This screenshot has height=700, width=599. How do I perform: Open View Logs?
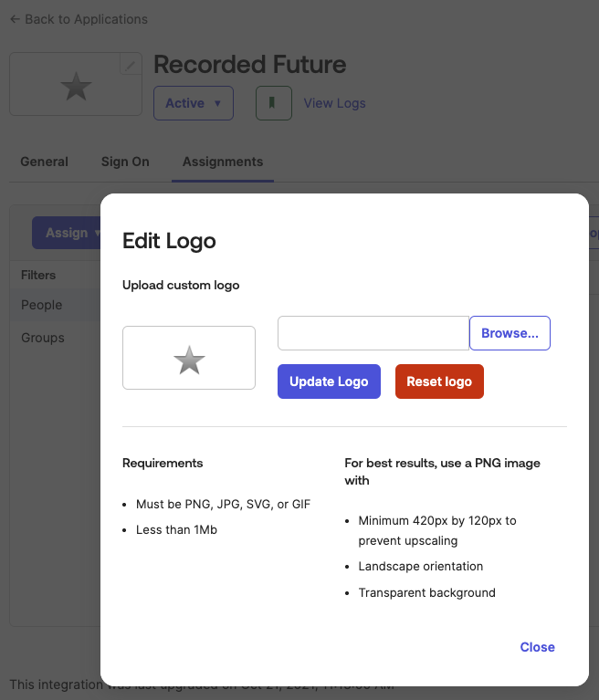[x=334, y=103]
